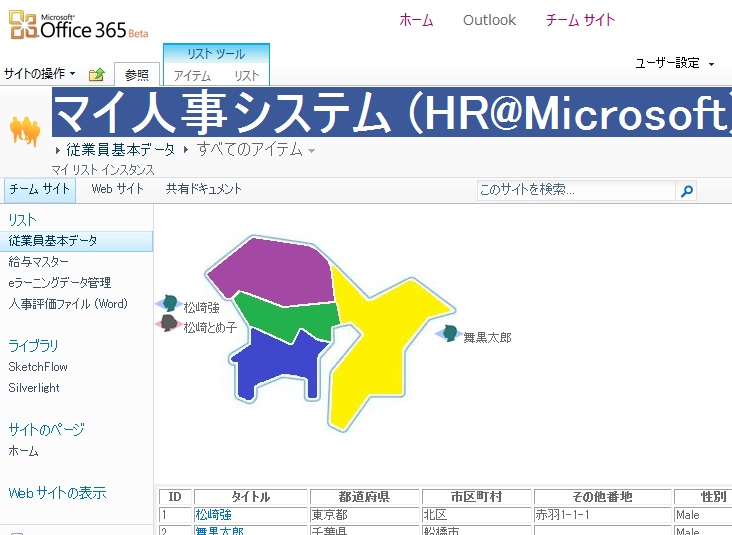
Task: Open チーム サイト in top navigation
Action: (580, 20)
